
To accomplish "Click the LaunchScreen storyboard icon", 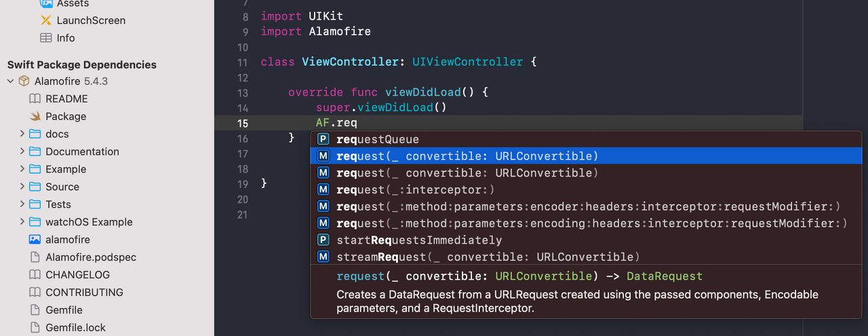I will tap(46, 20).
